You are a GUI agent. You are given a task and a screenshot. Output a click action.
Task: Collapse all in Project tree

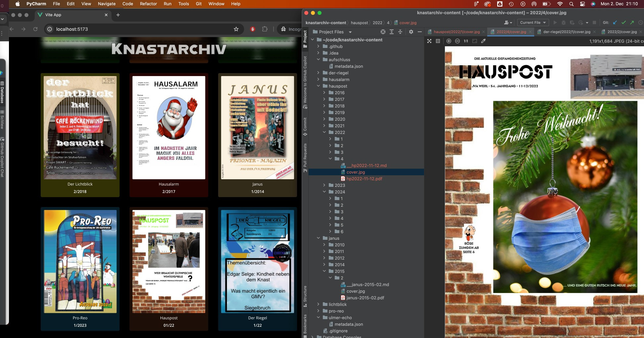pos(400,32)
